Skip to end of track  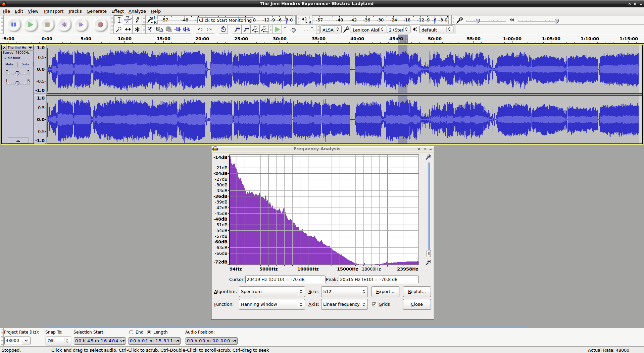tap(81, 24)
